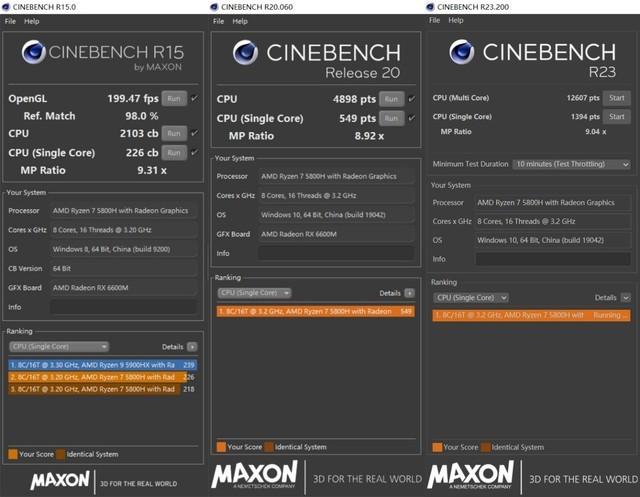Click the 199.47 fps OpenGL score in R15
This screenshot has width=640, height=497.
133,98
